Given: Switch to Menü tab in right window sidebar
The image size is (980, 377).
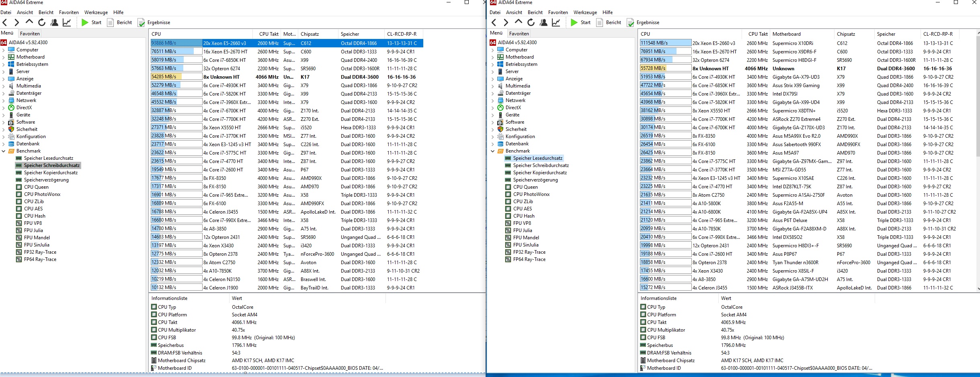Looking at the screenshot, I should (496, 33).
